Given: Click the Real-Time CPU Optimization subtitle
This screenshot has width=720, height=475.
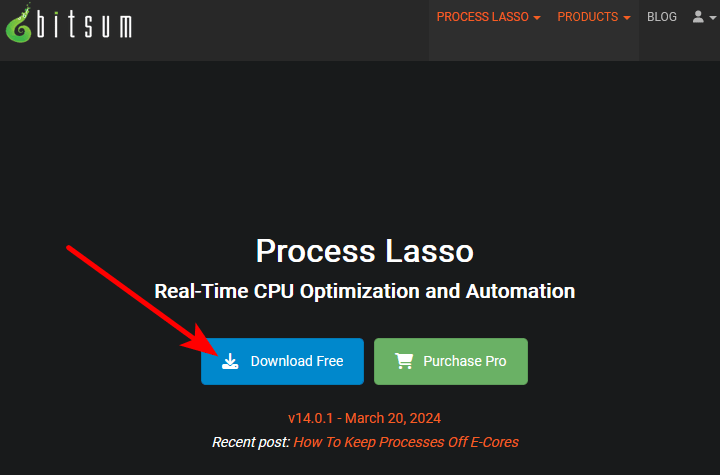Looking at the screenshot, I should pos(364,291).
